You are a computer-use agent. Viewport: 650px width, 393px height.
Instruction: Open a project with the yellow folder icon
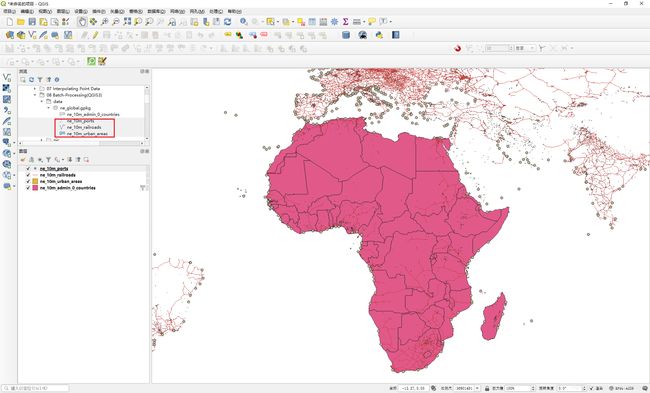(x=21, y=22)
